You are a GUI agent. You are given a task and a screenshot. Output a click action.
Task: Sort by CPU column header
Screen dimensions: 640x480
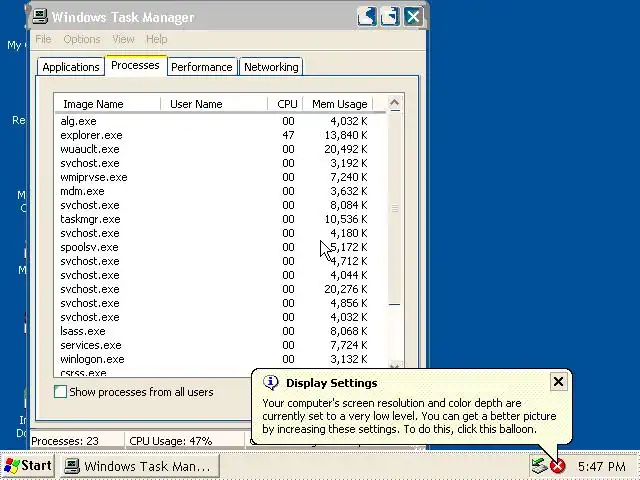point(285,104)
